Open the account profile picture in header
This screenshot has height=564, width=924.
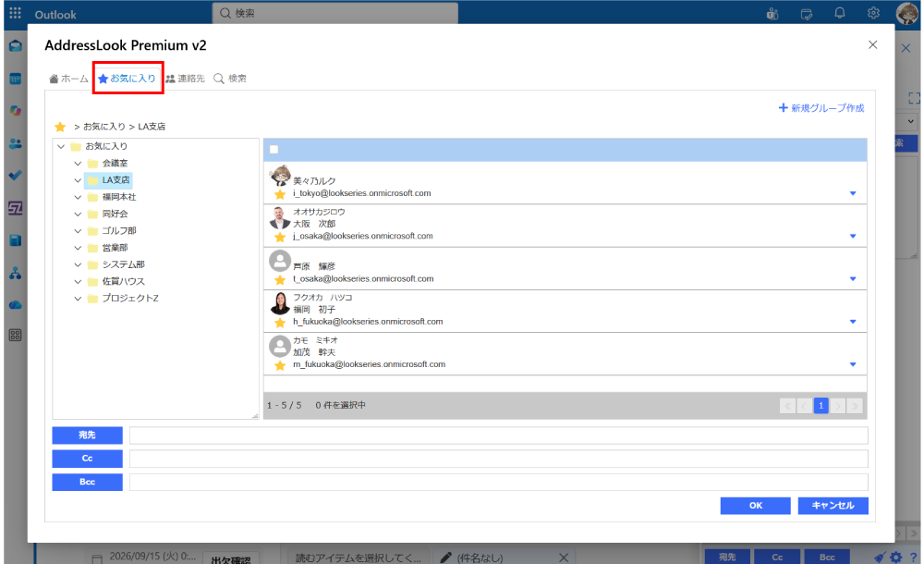907,13
